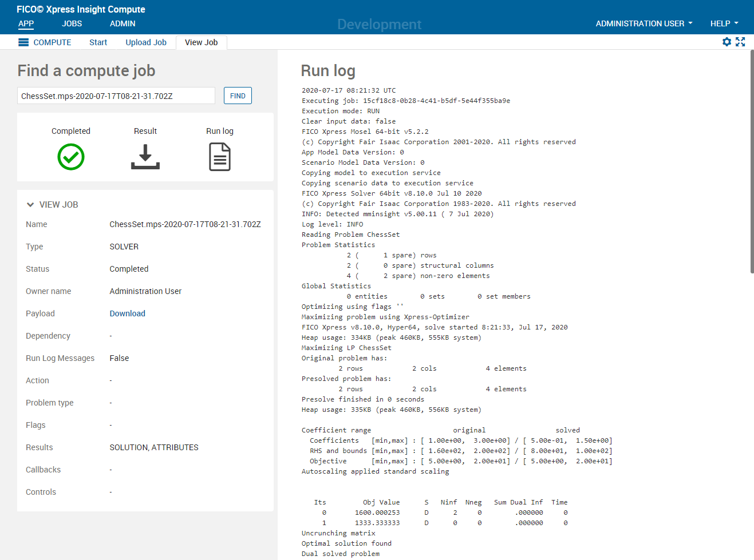This screenshot has height=560, width=754.
Task: Click the FIND button
Action: 238,96
